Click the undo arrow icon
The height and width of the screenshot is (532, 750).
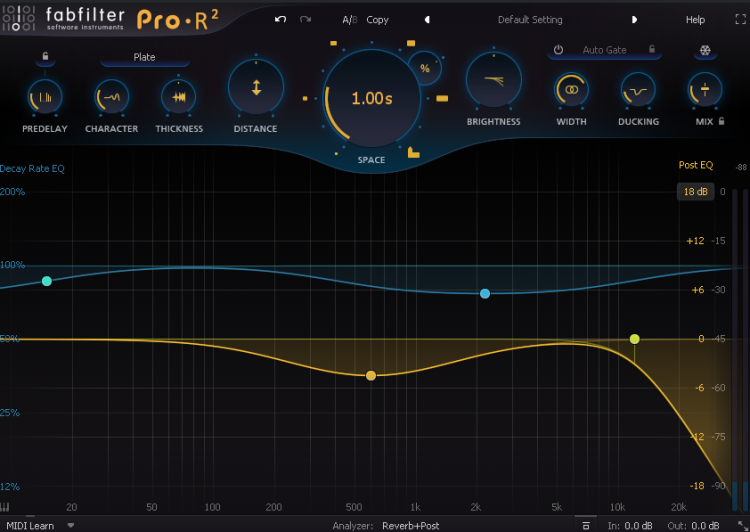pyautogui.click(x=281, y=19)
